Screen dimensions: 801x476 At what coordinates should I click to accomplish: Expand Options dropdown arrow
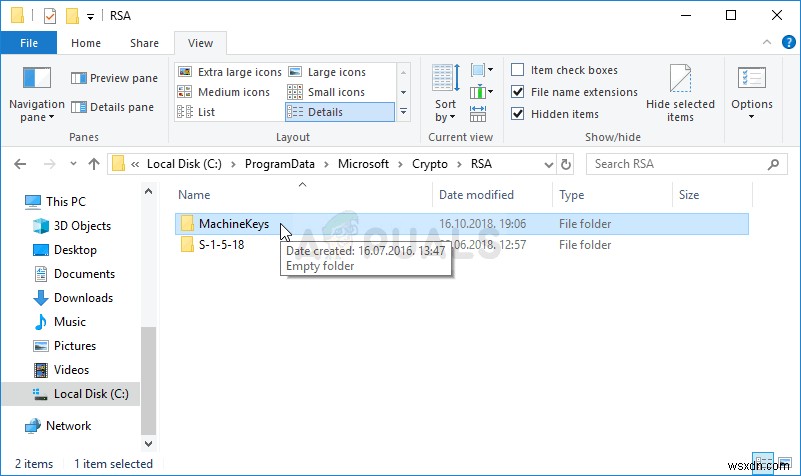coord(751,117)
